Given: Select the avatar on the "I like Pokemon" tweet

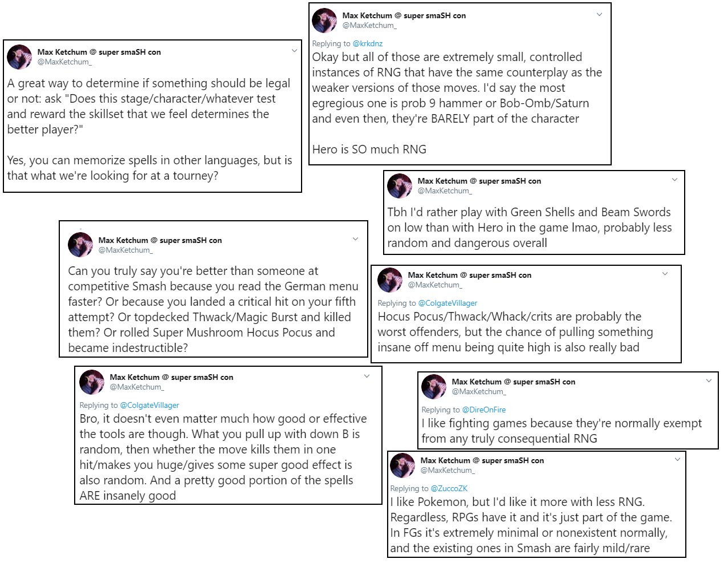Looking at the screenshot, I should (x=402, y=465).
